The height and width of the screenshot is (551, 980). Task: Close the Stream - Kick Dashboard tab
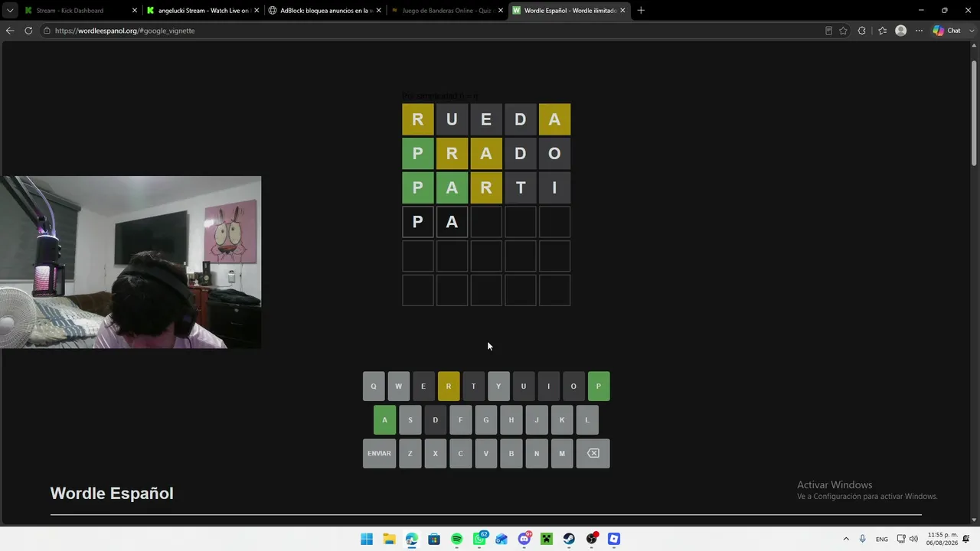(135, 11)
